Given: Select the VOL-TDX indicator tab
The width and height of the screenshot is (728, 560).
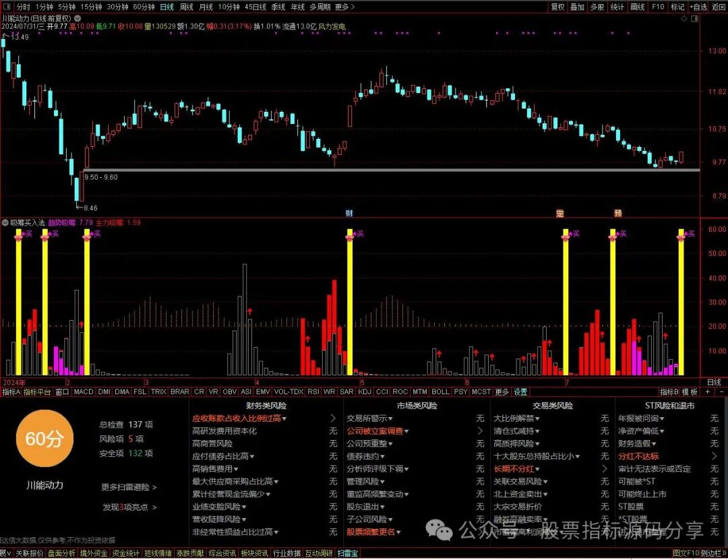Looking at the screenshot, I should pyautogui.click(x=289, y=392).
